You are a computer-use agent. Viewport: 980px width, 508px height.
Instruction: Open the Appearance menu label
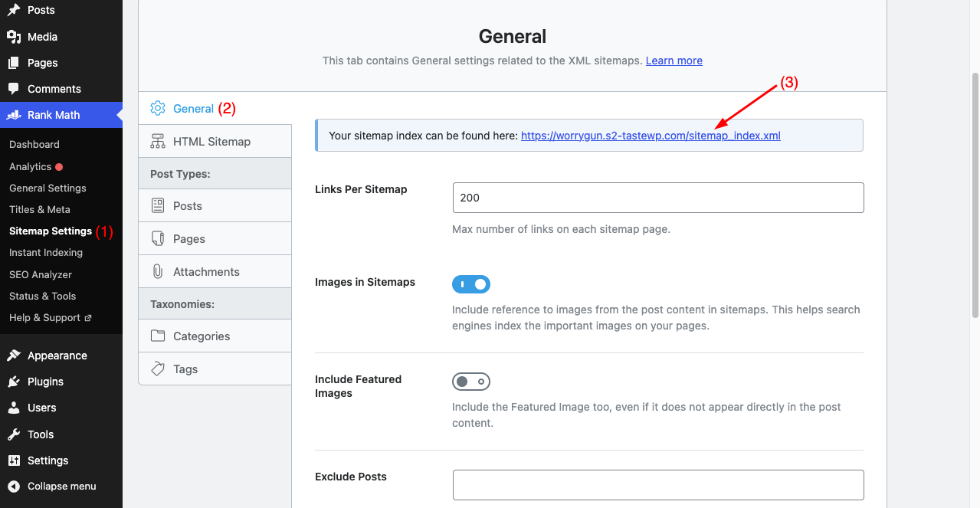coord(57,356)
